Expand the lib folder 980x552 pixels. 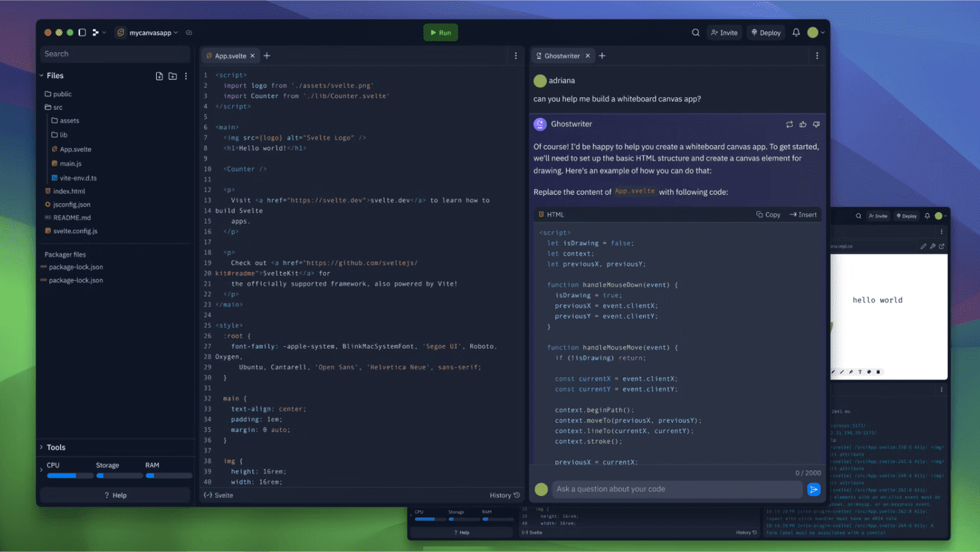59,135
